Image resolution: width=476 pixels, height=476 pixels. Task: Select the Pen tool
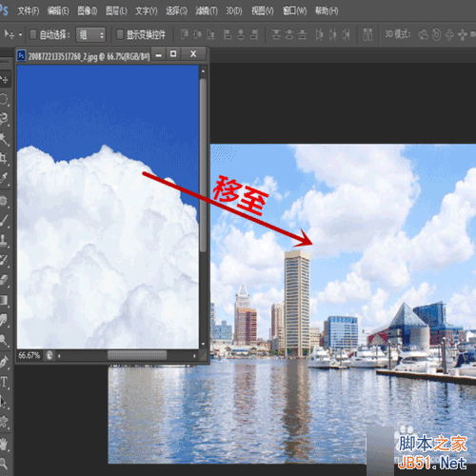[4, 362]
